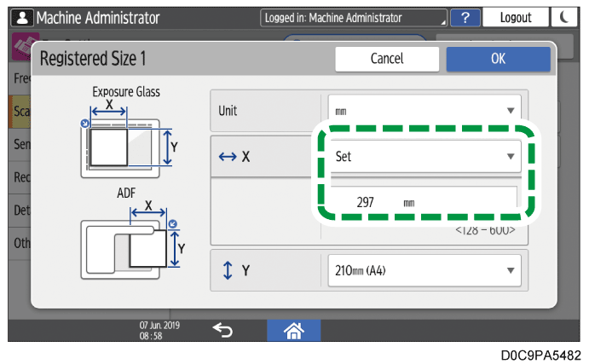
Task: Expand the 'Logged in: Machine Administrator' message box
Action: point(354,17)
